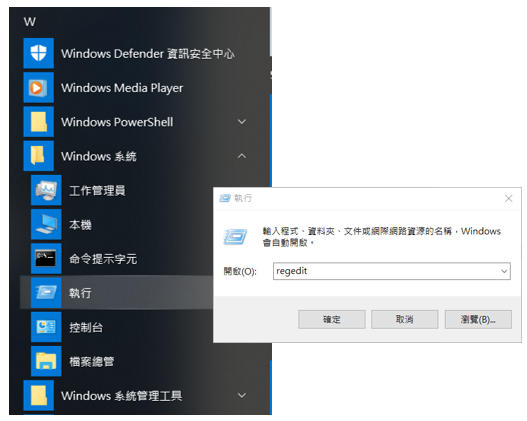
Task: Open 控制台 Control Panel icon
Action: click(x=46, y=327)
